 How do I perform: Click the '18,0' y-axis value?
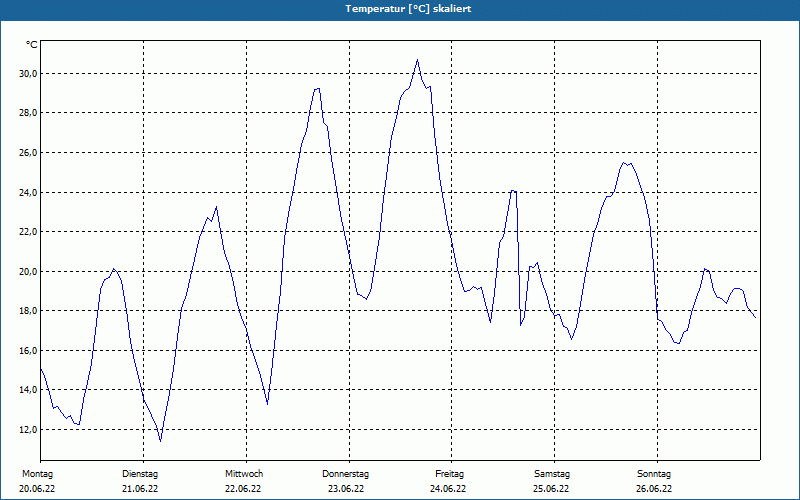28,311
